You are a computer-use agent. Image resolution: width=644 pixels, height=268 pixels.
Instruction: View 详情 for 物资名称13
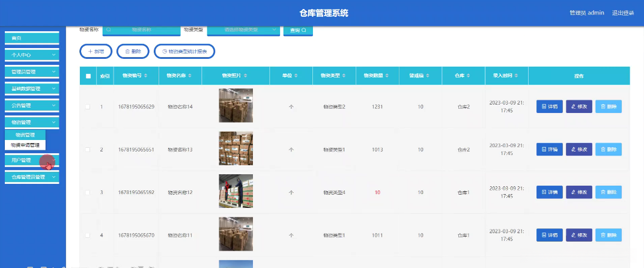tap(550, 149)
